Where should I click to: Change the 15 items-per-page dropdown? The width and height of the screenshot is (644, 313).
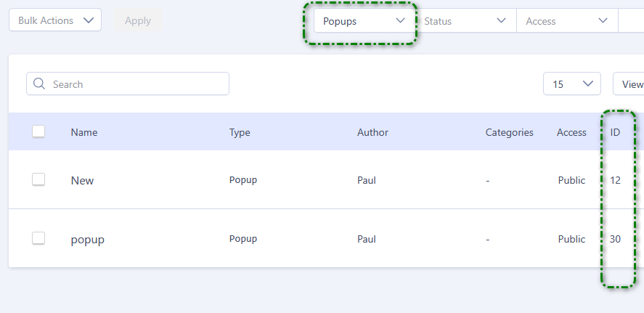(571, 84)
